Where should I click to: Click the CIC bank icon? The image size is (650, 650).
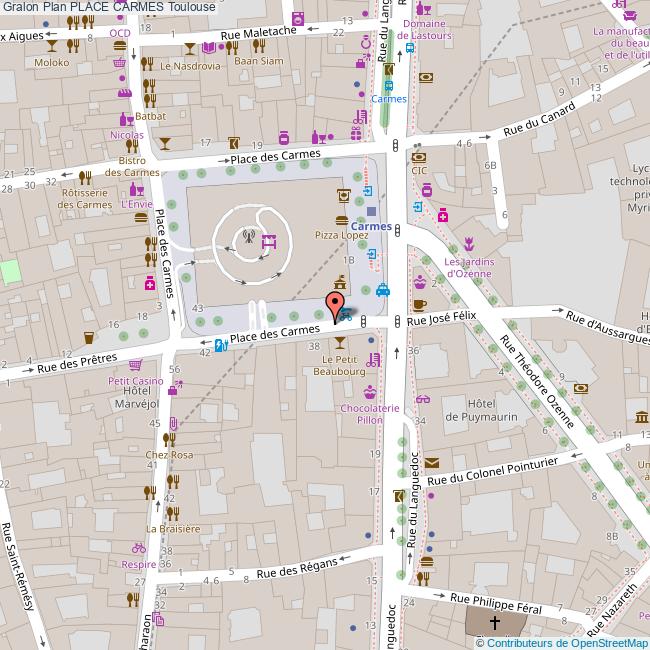pos(419,156)
